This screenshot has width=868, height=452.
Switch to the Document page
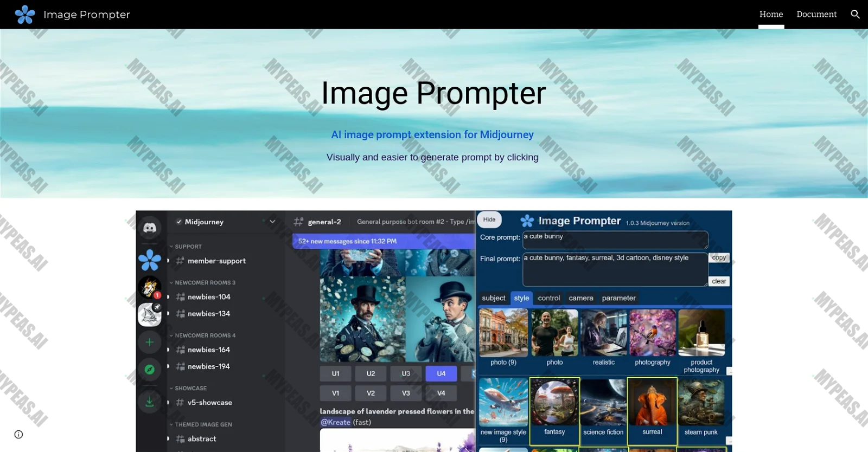(x=816, y=14)
